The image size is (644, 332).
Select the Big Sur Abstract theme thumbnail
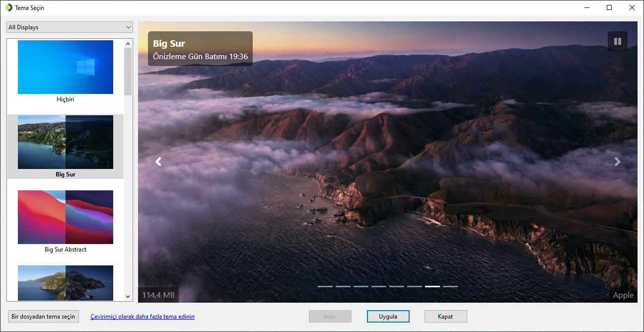(66, 217)
